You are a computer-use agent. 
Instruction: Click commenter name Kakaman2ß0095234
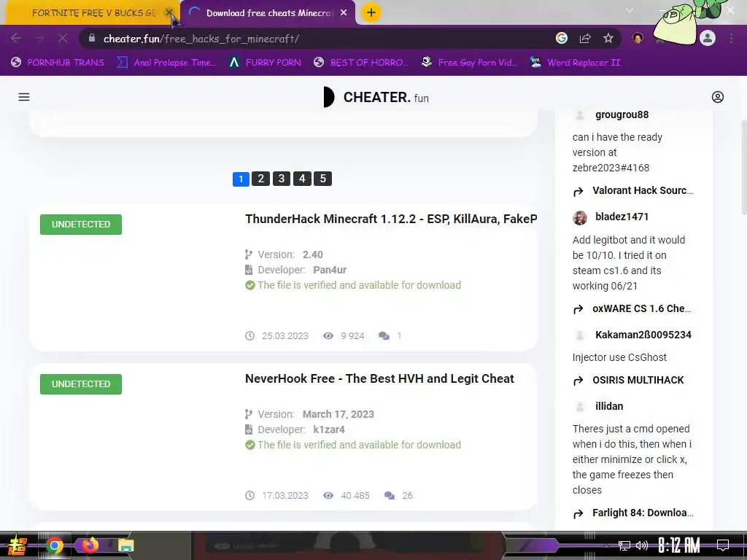click(643, 335)
